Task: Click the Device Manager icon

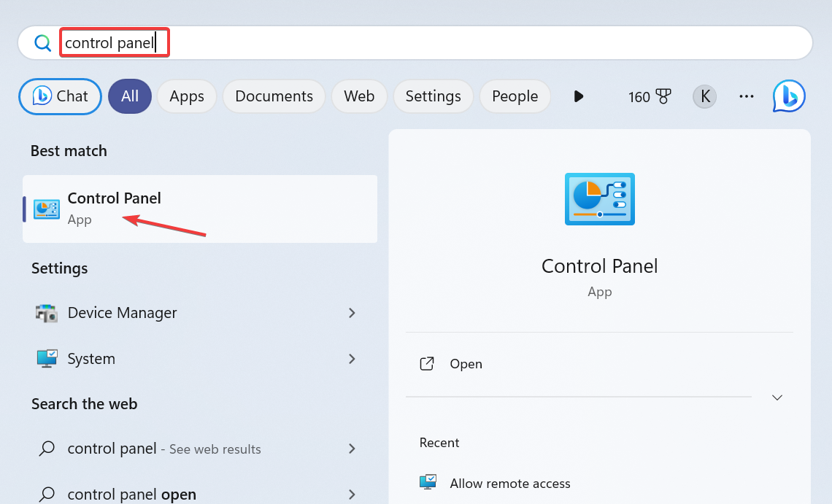Action: [46, 313]
